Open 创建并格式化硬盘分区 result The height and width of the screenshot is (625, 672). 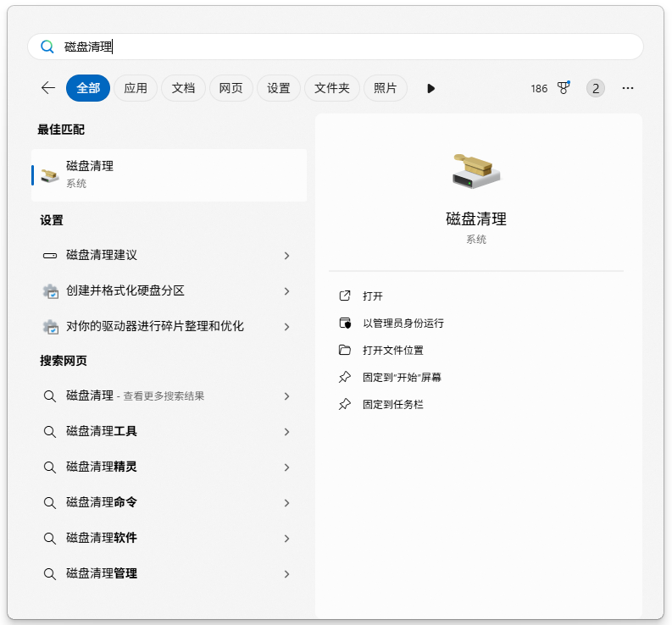click(x=169, y=291)
